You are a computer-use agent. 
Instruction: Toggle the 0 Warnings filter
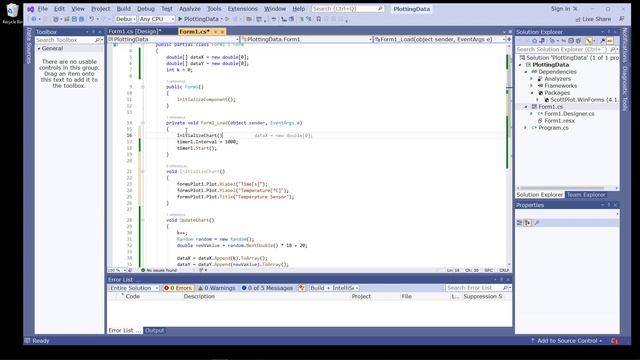pos(217,288)
